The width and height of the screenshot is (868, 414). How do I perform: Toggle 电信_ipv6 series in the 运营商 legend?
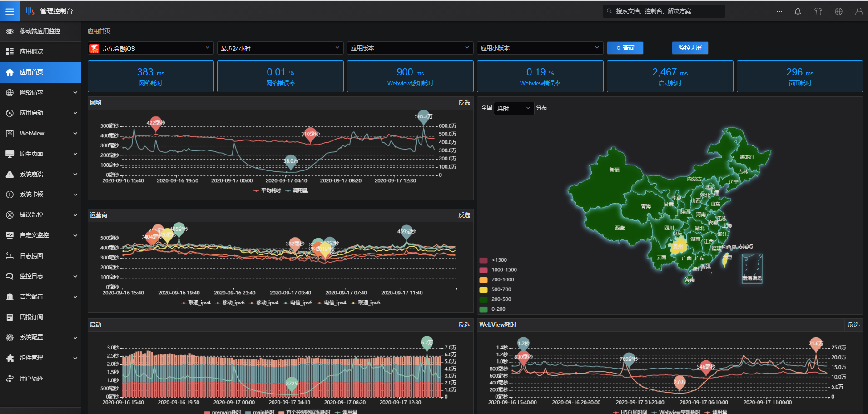click(298, 303)
